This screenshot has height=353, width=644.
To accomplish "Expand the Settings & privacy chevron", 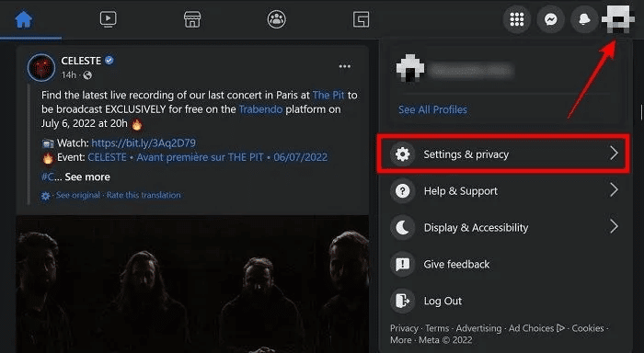I will pyautogui.click(x=614, y=154).
